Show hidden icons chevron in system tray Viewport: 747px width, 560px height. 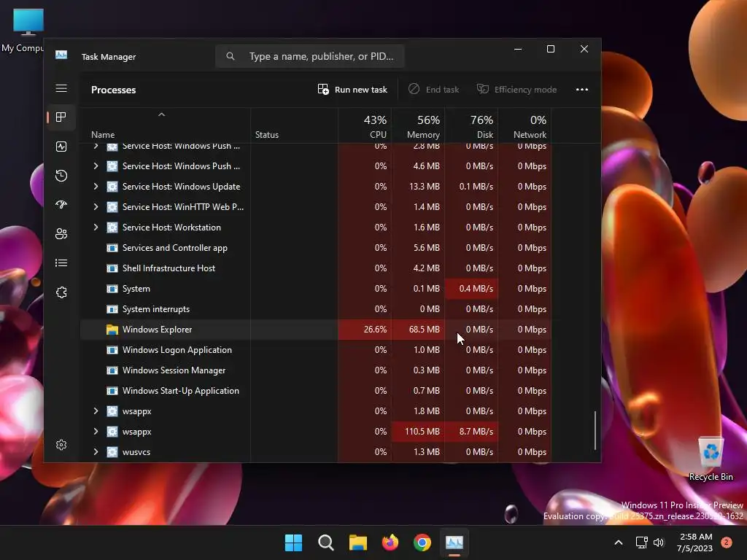click(x=619, y=542)
